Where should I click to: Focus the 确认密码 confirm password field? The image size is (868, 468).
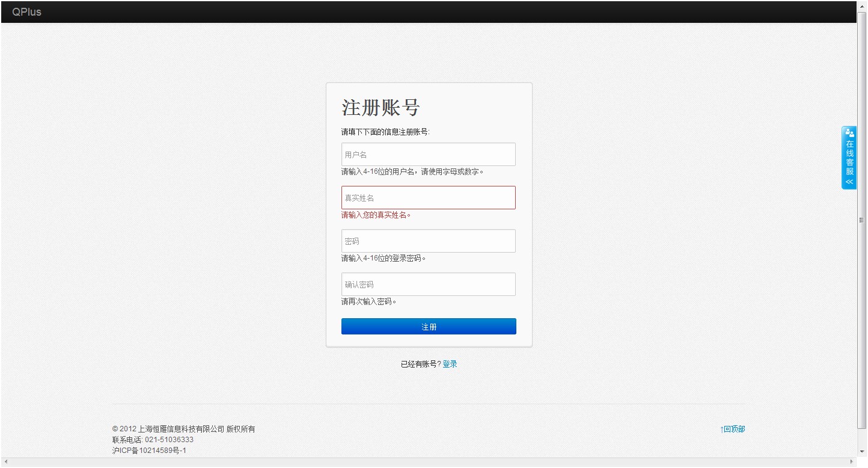tap(428, 285)
